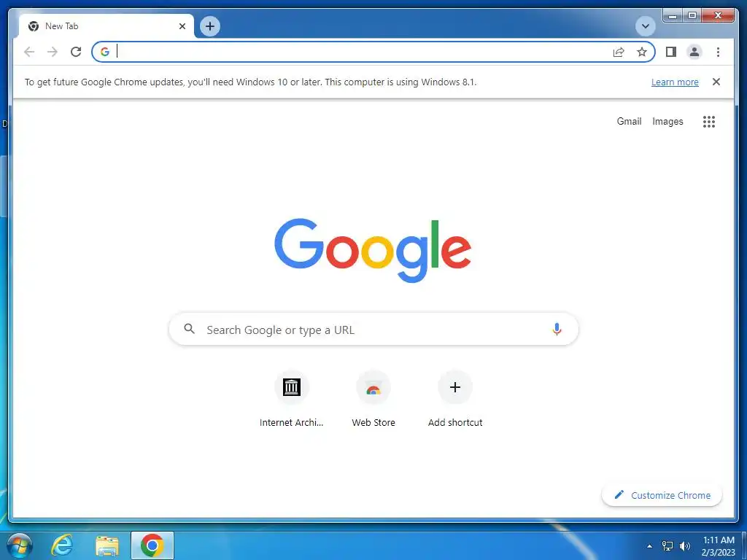747x560 pixels.
Task: Open the Learn more link
Action: (x=675, y=82)
